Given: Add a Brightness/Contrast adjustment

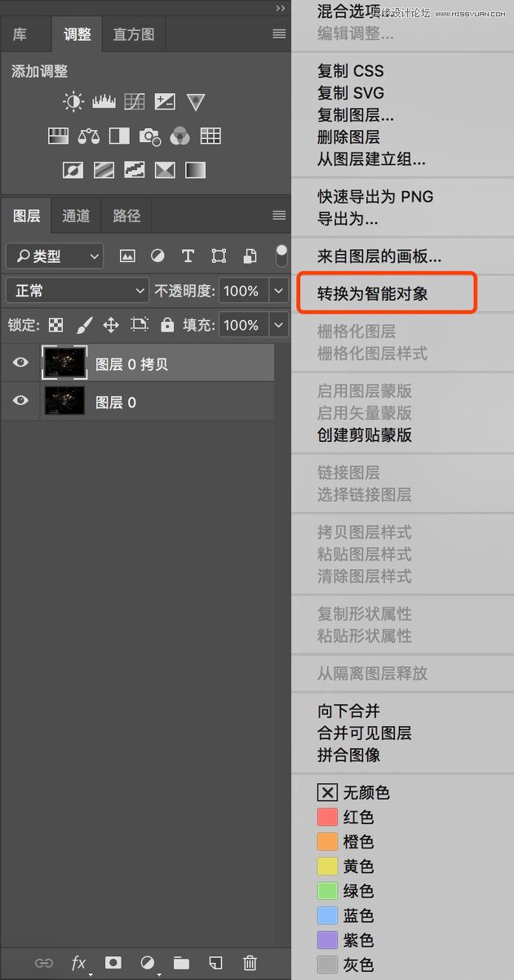Looking at the screenshot, I should 73,102.
